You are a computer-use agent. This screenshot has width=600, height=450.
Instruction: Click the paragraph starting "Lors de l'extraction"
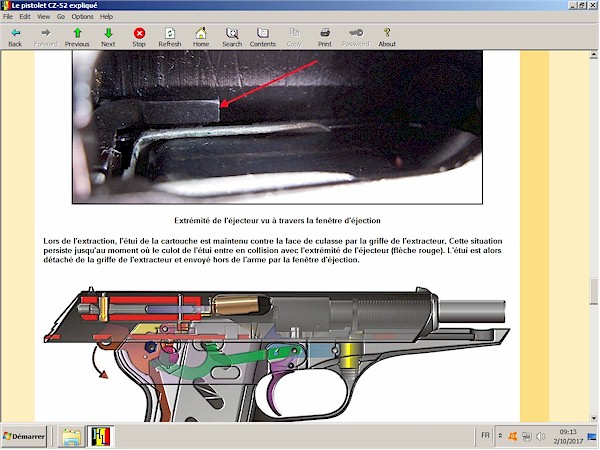tap(272, 251)
